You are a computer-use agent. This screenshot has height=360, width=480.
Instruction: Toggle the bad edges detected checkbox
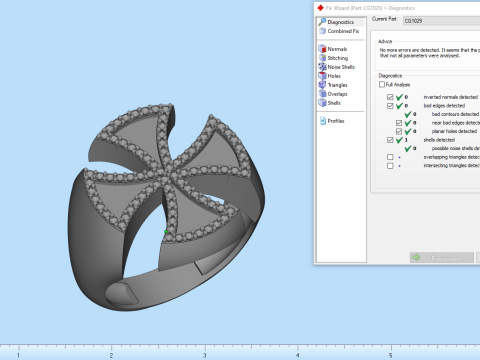coord(390,106)
